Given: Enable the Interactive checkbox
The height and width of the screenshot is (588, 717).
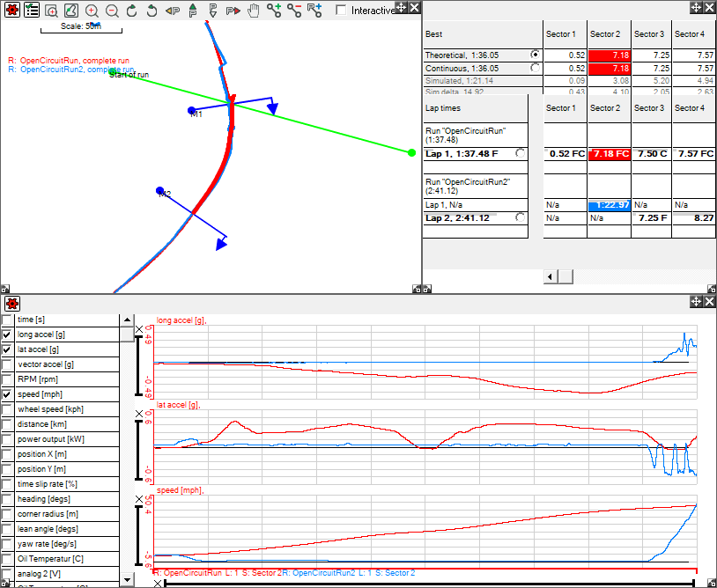Looking at the screenshot, I should point(341,11).
